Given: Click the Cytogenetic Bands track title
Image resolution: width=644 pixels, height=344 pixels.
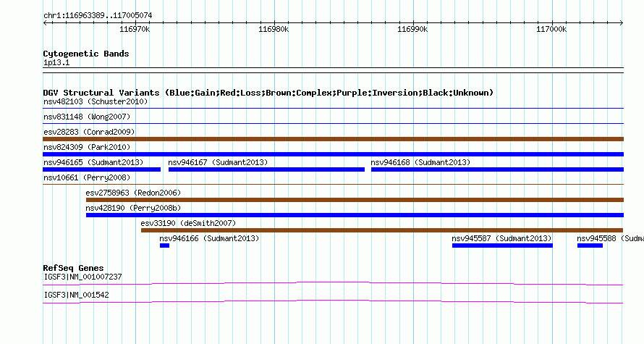Looking at the screenshot, I should pyautogui.click(x=86, y=54).
